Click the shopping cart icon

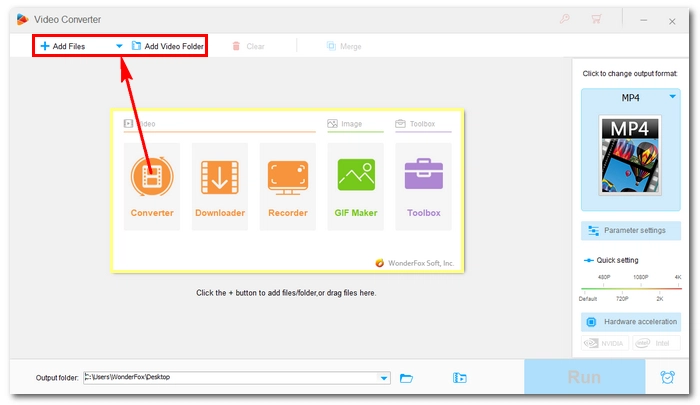tap(596, 19)
